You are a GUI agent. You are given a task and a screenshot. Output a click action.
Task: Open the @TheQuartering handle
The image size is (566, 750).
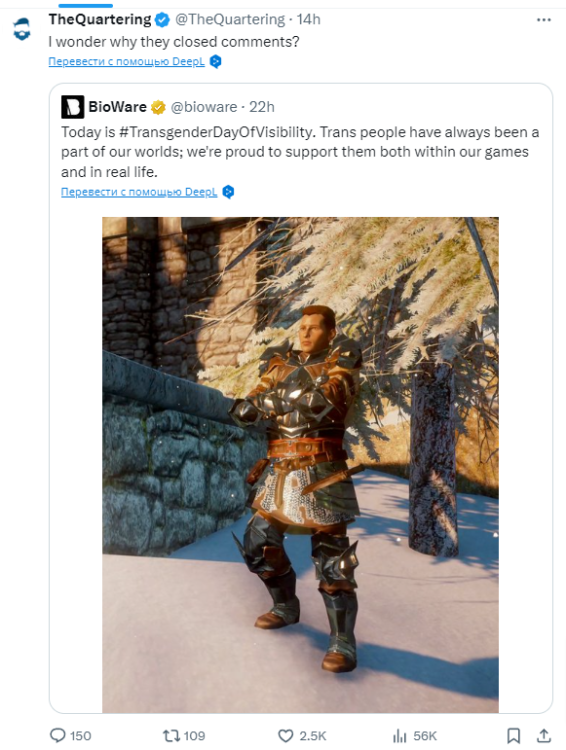pos(230,20)
